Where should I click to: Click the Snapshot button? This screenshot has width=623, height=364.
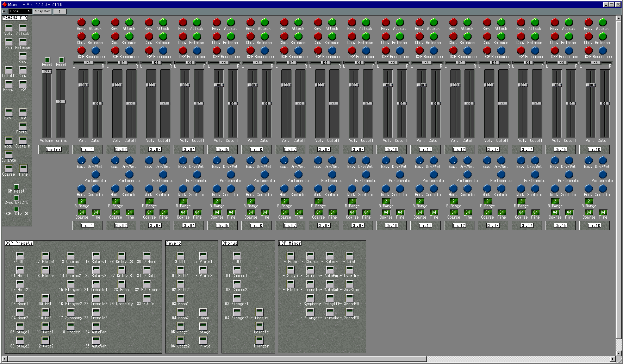(x=43, y=11)
